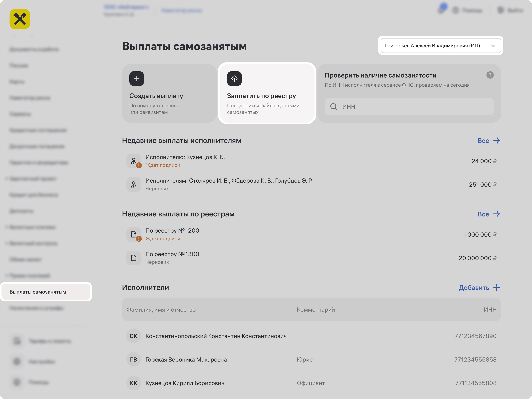Click the ГВ avatar of Горская Вероника

[133, 360]
